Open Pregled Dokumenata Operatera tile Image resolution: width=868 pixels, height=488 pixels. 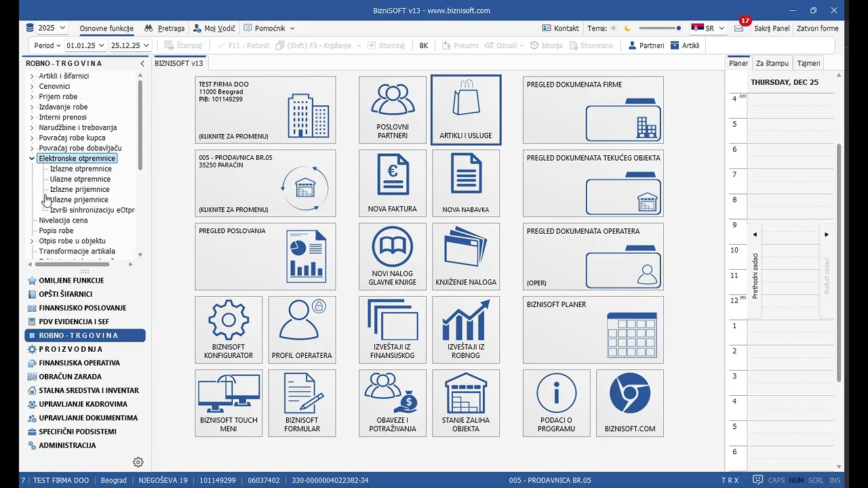coord(593,256)
